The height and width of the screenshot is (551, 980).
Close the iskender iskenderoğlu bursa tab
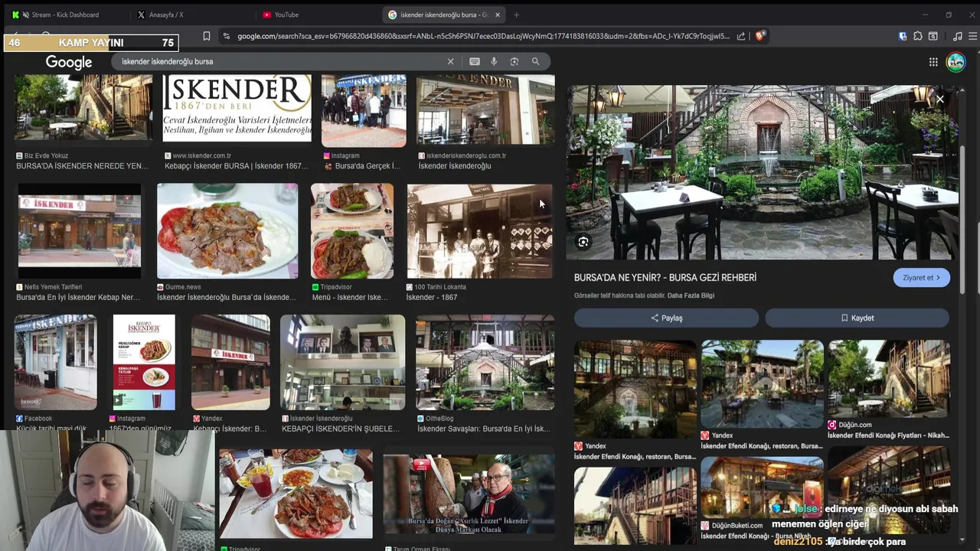(x=498, y=15)
